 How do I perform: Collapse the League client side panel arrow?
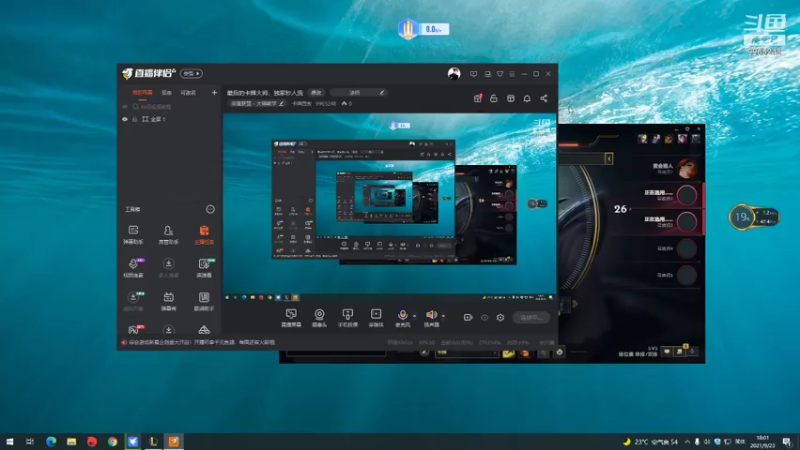(x=609, y=159)
